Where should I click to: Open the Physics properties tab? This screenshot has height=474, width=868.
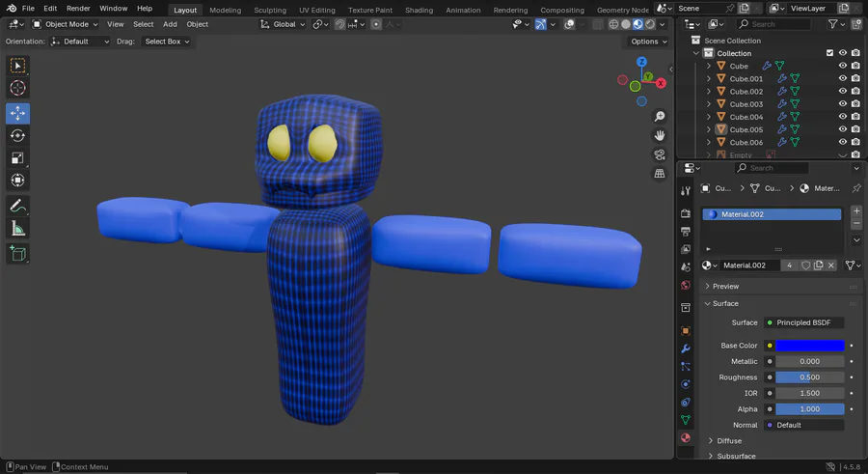686,384
